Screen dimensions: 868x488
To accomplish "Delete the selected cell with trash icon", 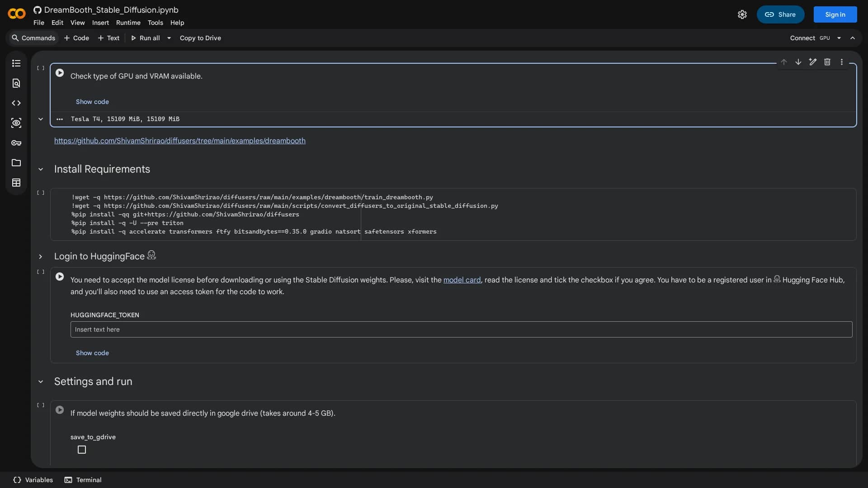I will pos(827,62).
